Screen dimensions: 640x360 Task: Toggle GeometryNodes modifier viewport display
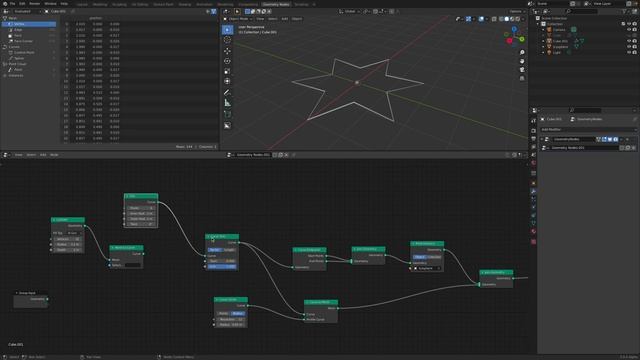coord(610,140)
